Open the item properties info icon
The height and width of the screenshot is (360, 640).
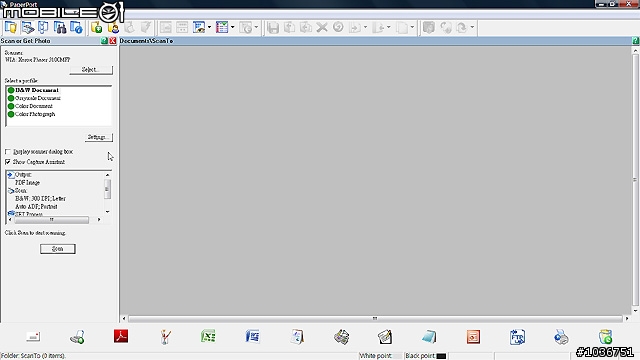tap(76, 28)
